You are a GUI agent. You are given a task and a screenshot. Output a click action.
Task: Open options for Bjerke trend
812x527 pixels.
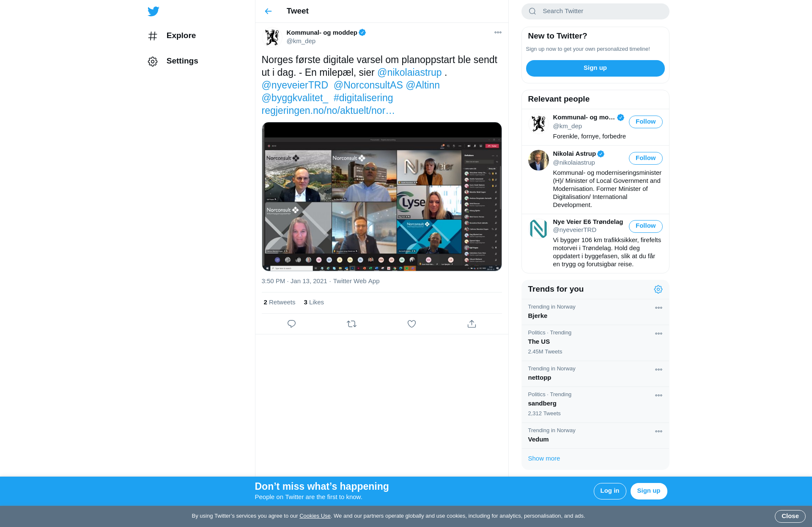coord(658,308)
